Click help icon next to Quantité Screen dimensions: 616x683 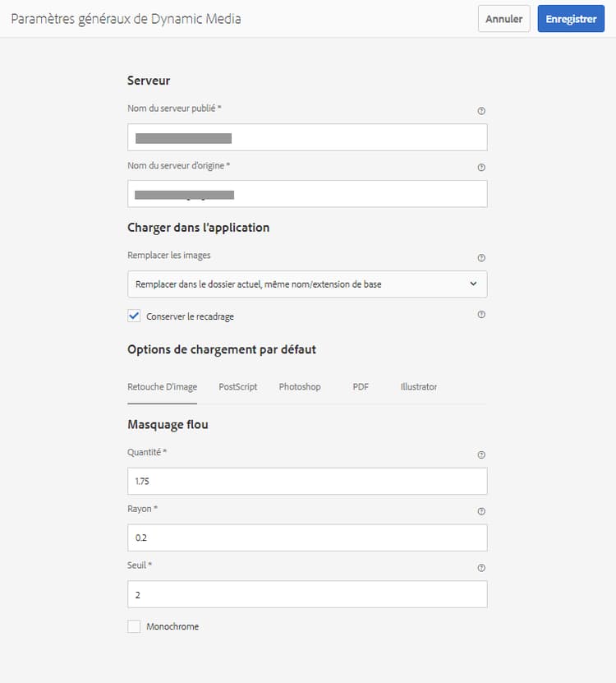click(481, 455)
